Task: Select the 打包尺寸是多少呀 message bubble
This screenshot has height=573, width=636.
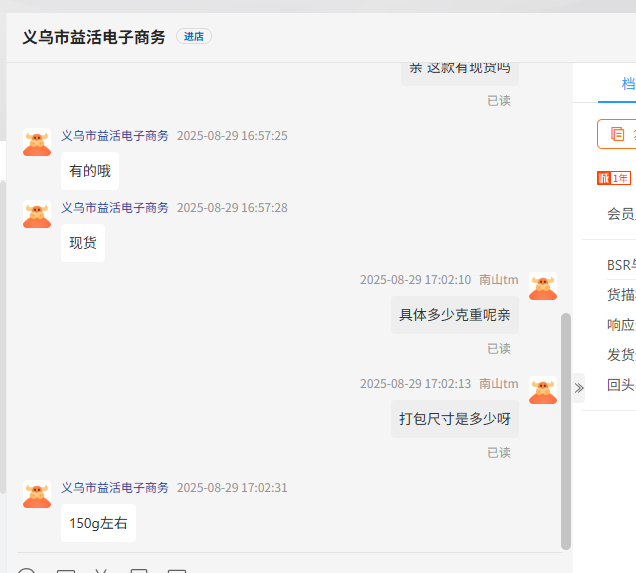Action: pyautogui.click(x=455, y=419)
